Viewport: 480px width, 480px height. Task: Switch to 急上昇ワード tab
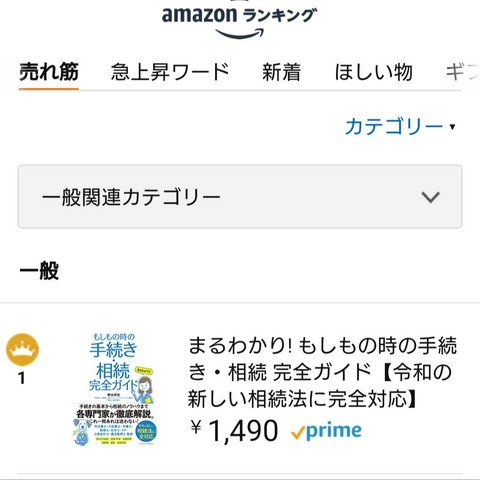170,72
